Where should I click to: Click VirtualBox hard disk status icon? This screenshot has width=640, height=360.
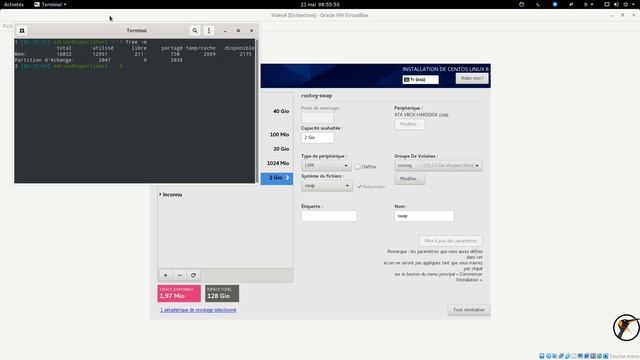point(542,356)
